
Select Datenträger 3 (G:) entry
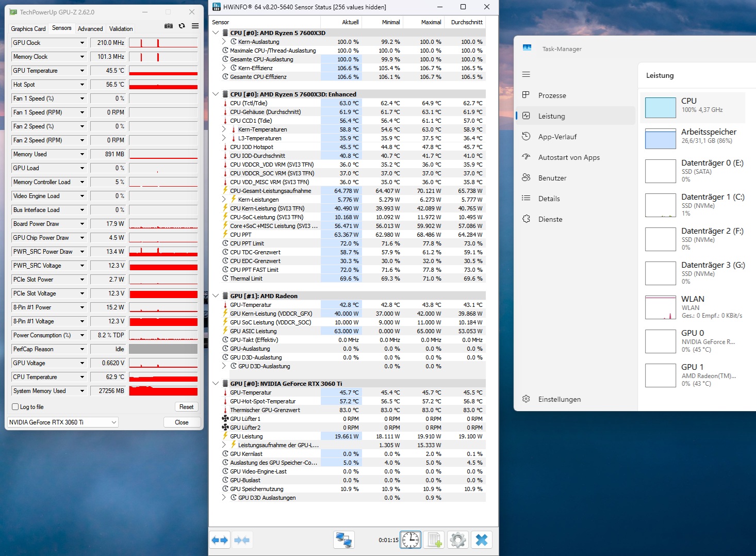point(694,273)
